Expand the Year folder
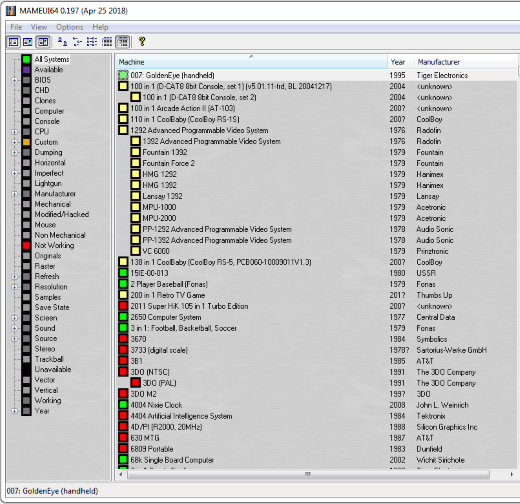This screenshot has height=504, width=520. [14, 411]
